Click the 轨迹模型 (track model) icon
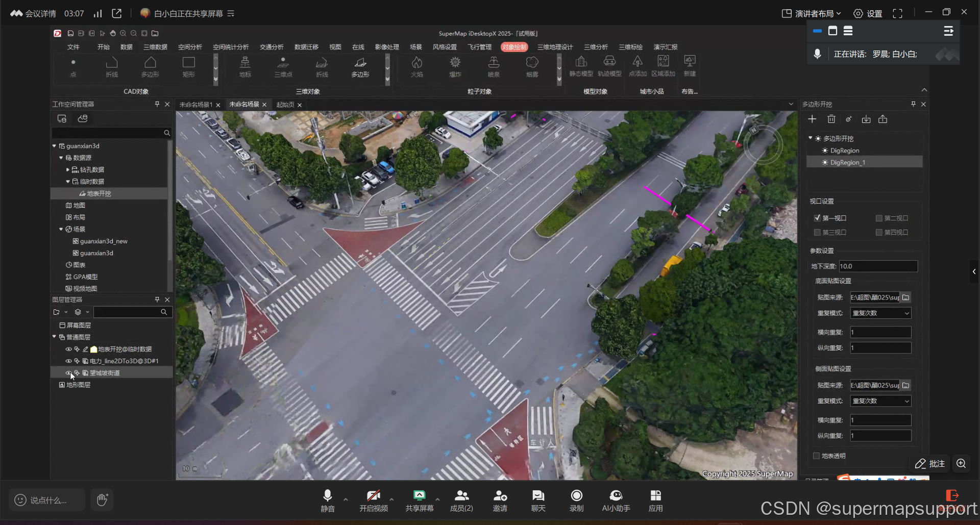The width and height of the screenshot is (980, 525). point(609,62)
